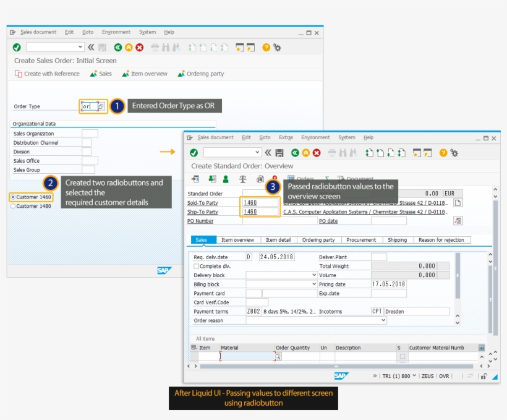
Task: Select the Customer 1480 radio button
Action: pyautogui.click(x=13, y=206)
